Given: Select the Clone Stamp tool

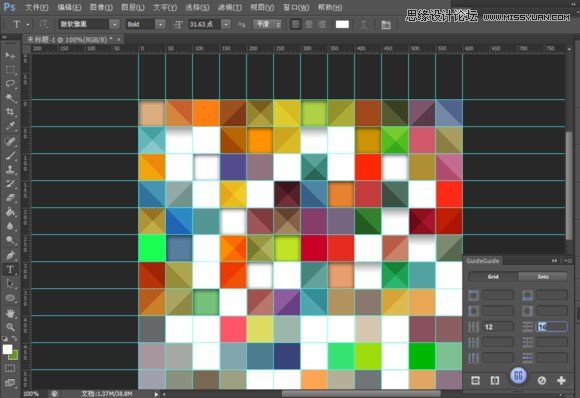Looking at the screenshot, I should (x=10, y=169).
